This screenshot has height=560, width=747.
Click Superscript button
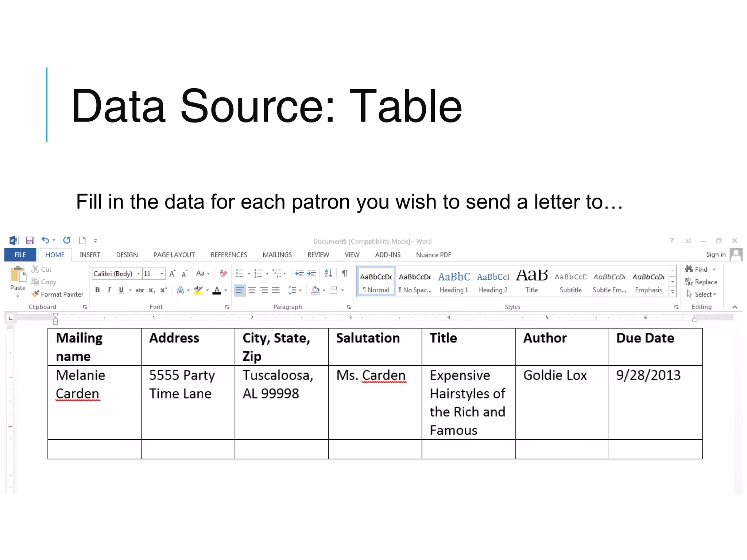tap(164, 290)
